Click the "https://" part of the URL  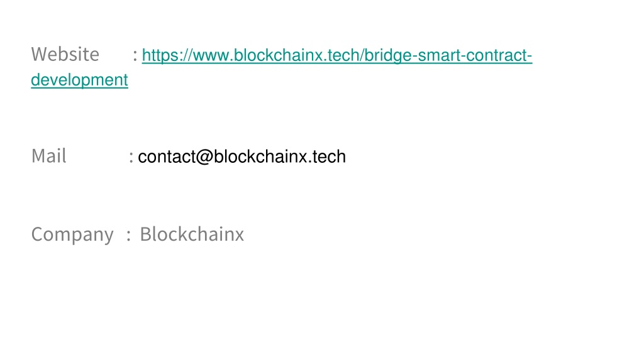[x=167, y=55]
